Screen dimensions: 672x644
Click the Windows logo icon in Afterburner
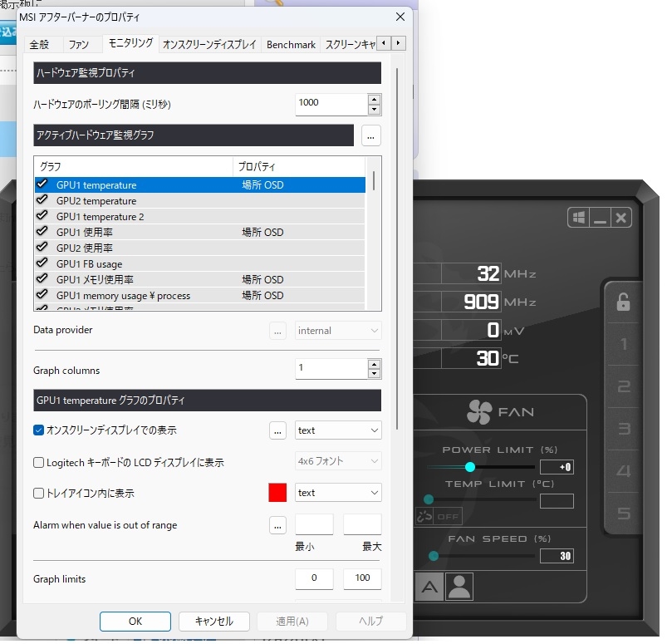point(579,218)
